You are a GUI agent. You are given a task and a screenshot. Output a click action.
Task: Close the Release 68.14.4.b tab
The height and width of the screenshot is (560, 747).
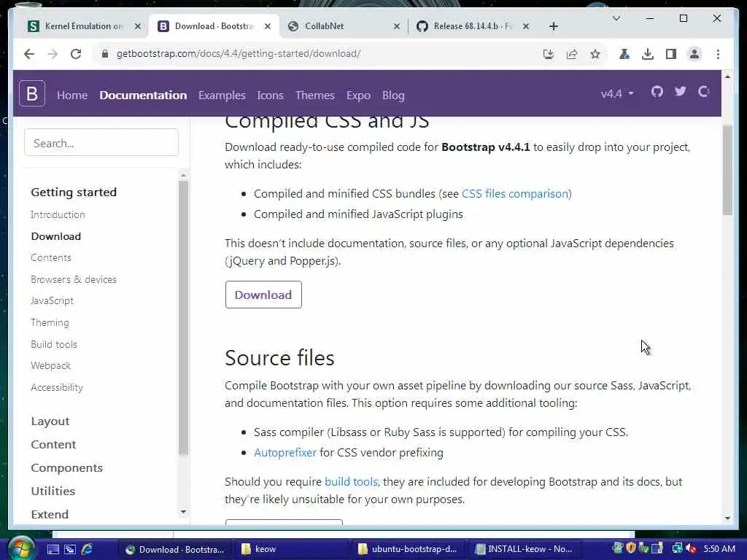click(x=526, y=26)
